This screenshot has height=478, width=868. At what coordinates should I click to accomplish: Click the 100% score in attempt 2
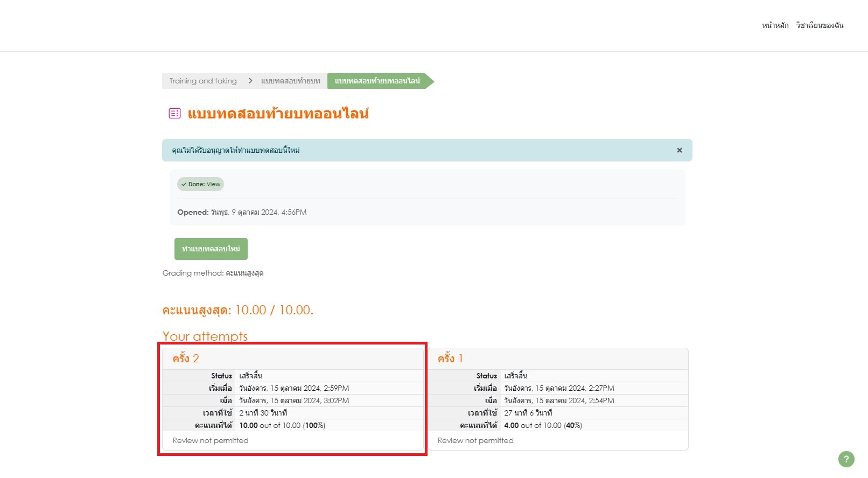[314, 425]
